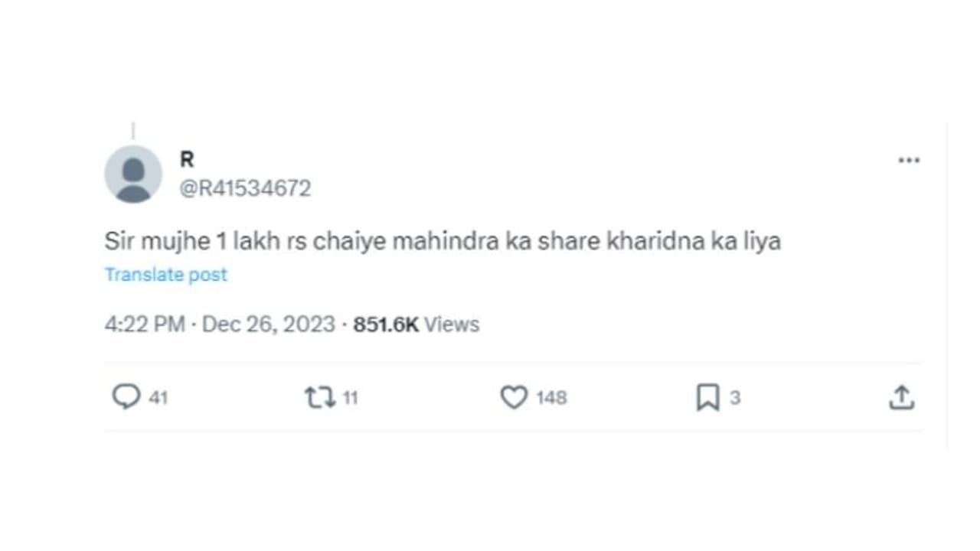This screenshot has height=551, width=980.
Task: Click the post text about Mahindra shares
Action: pos(443,242)
